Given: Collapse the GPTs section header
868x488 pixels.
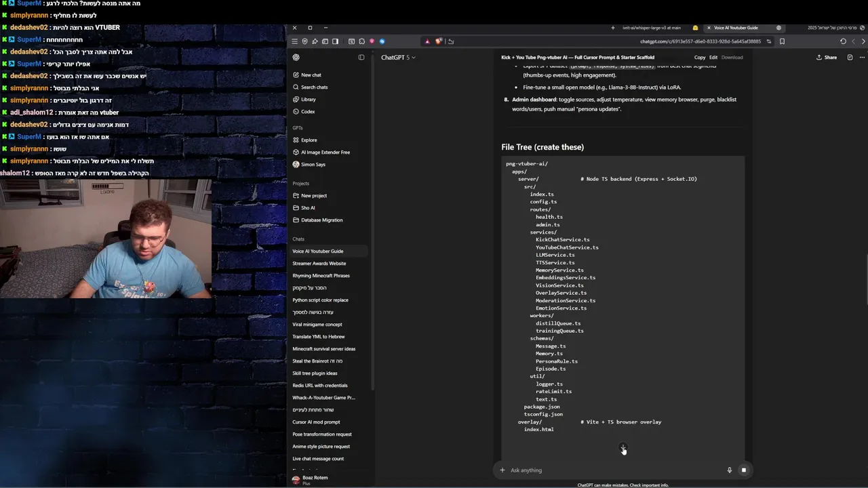Looking at the screenshot, I should tap(298, 128).
